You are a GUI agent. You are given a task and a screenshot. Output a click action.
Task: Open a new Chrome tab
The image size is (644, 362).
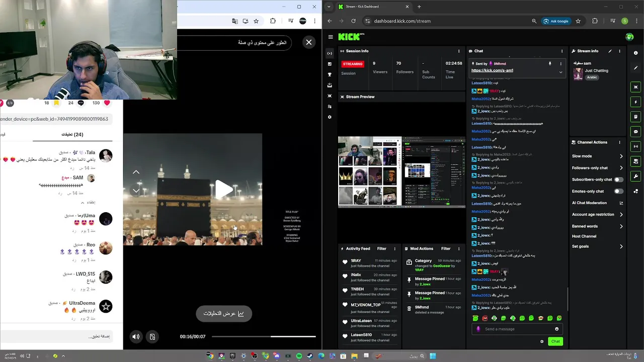419,7
